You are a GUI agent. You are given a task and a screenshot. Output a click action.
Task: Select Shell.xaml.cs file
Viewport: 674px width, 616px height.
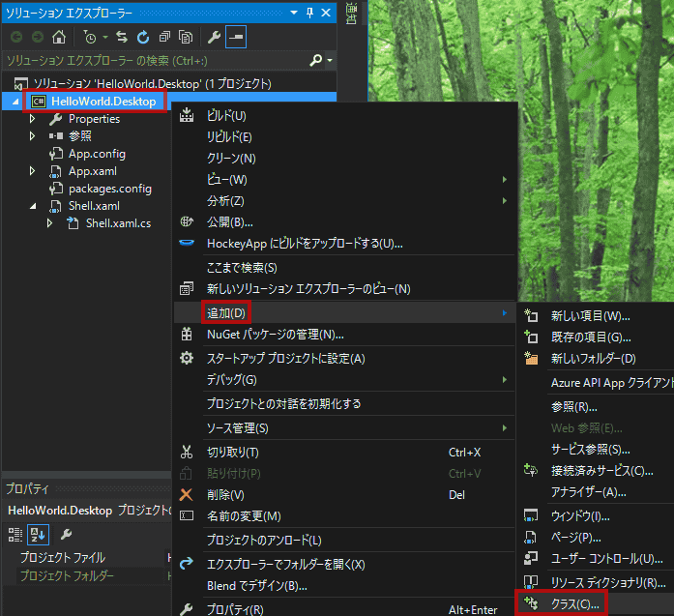click(x=118, y=223)
